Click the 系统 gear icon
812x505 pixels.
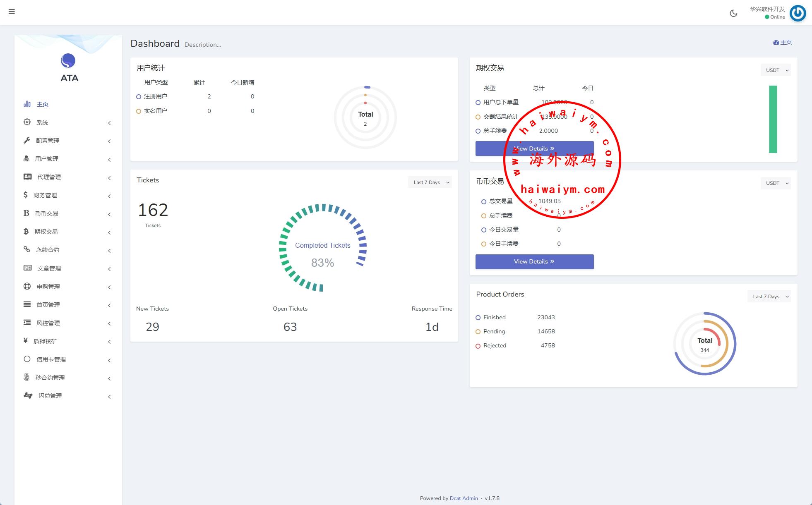coord(27,122)
